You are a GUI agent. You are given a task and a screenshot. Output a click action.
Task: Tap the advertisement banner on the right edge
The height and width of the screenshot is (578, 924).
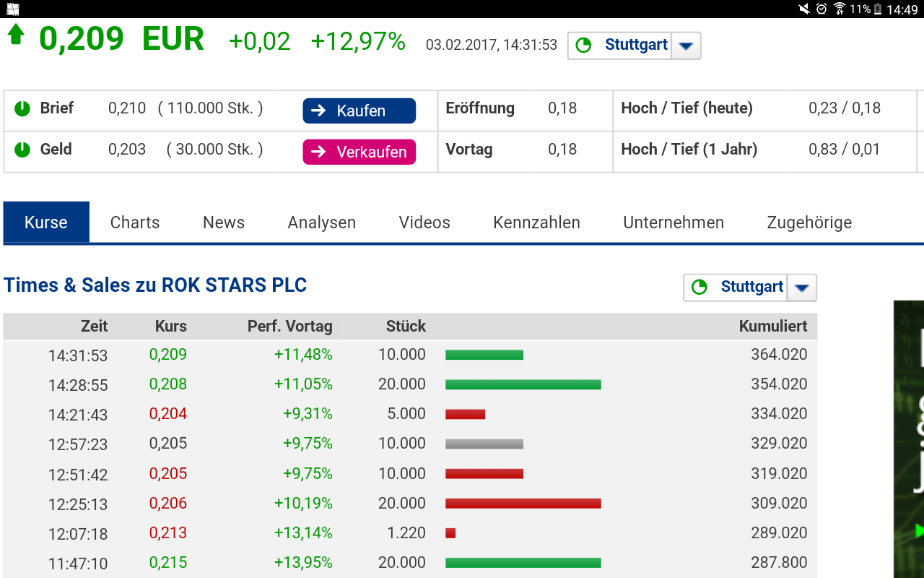(x=909, y=439)
